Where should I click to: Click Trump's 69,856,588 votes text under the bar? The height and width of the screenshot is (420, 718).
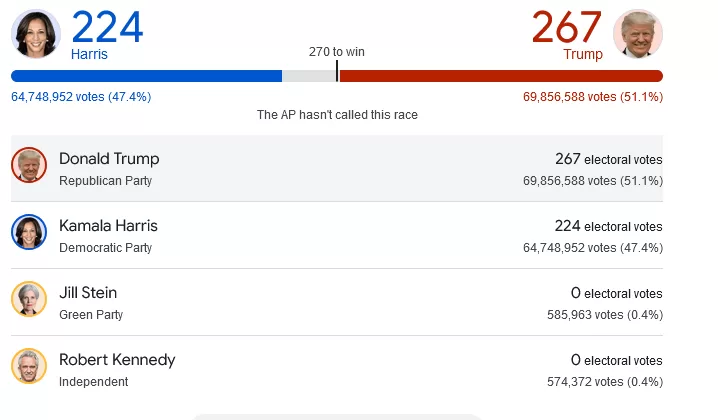[x=592, y=97]
